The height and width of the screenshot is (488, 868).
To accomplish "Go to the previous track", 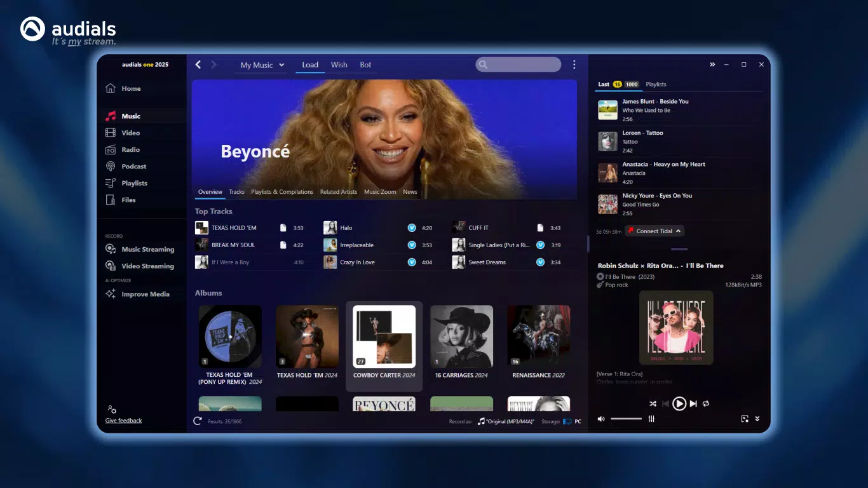I will click(665, 403).
